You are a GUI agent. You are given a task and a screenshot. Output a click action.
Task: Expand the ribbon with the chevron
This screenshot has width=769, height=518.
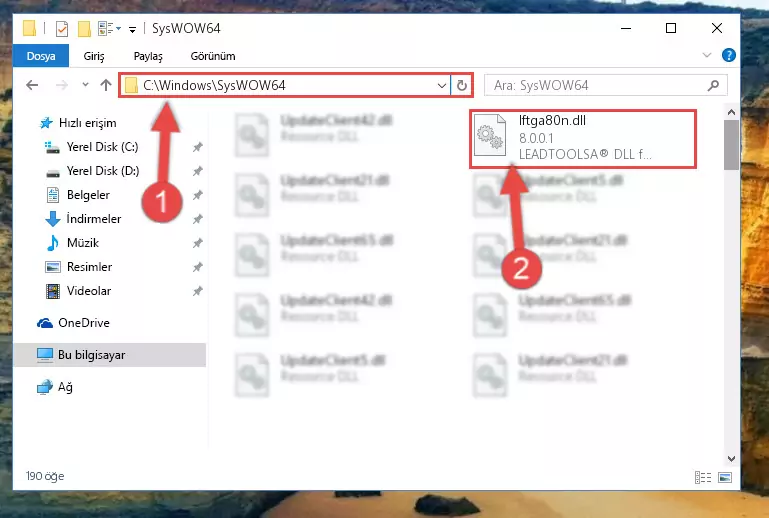[707, 55]
